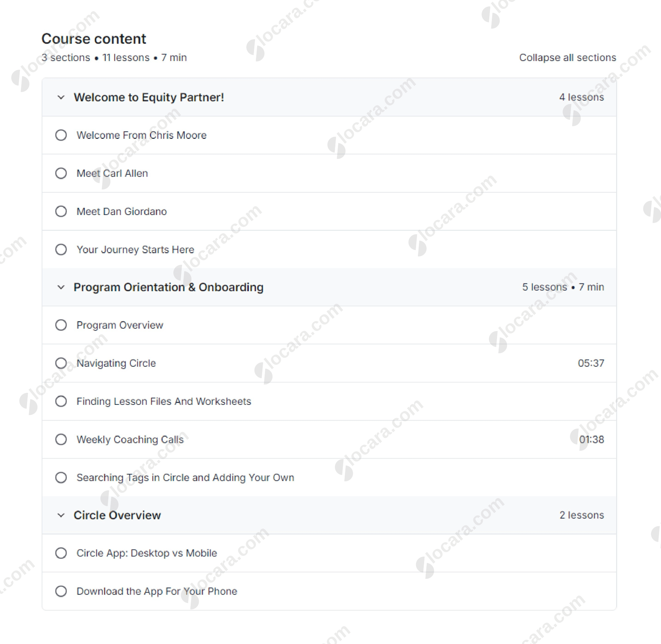Open Finding Lesson Files And Worksheets
Viewport: 661px width, 644px height.
pos(164,402)
